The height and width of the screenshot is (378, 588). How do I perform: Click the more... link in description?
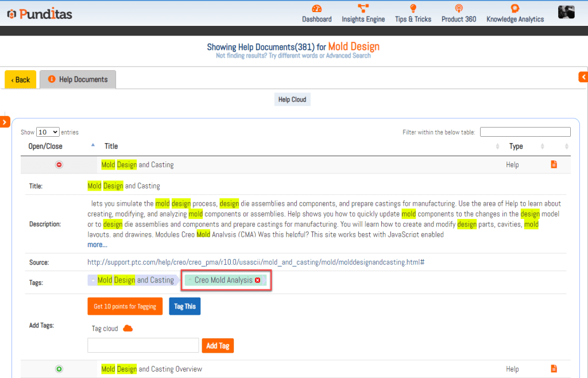pyautogui.click(x=97, y=245)
